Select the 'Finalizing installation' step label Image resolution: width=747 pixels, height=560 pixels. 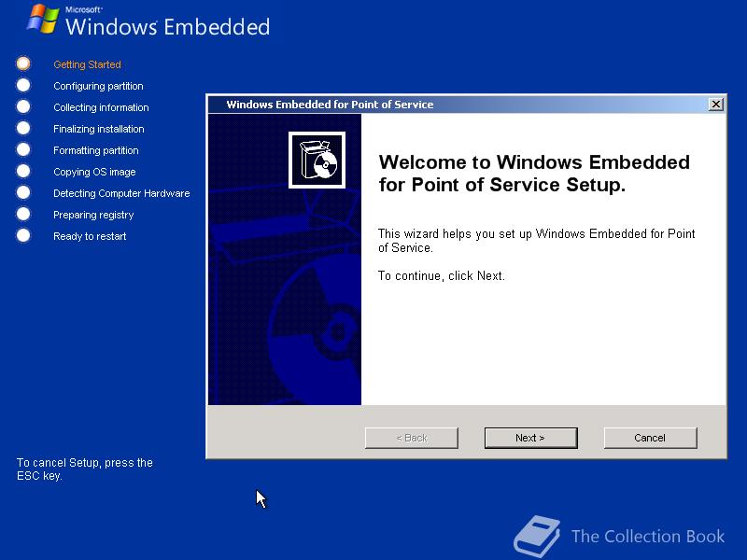pyautogui.click(x=99, y=129)
